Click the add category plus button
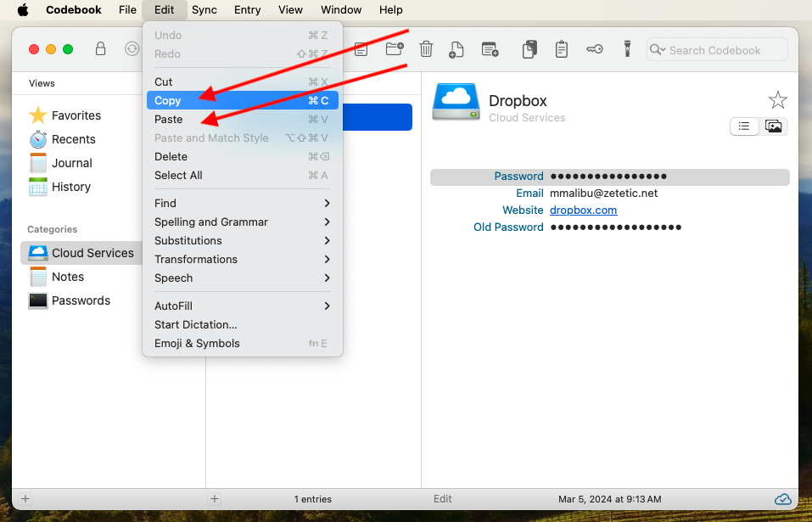 [x=25, y=499]
